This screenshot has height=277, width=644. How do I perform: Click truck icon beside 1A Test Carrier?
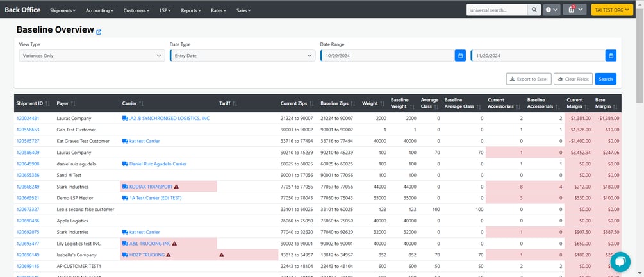pos(125,198)
